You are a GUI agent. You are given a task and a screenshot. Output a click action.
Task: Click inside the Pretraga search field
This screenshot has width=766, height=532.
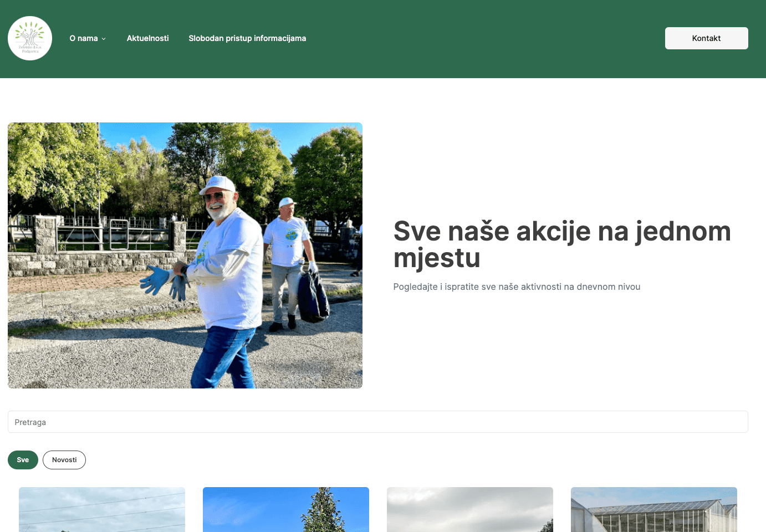click(377, 422)
